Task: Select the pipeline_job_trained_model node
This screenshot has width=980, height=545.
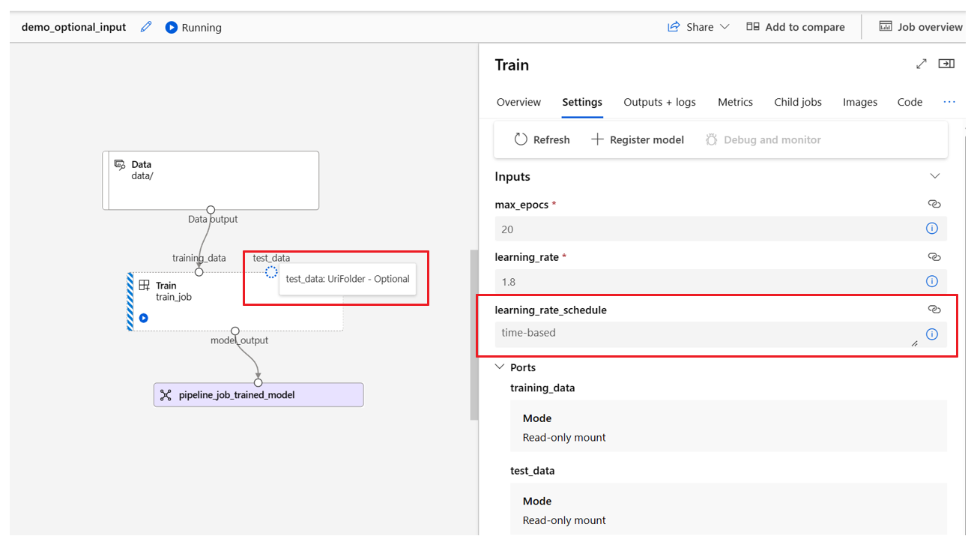Action: tap(258, 395)
